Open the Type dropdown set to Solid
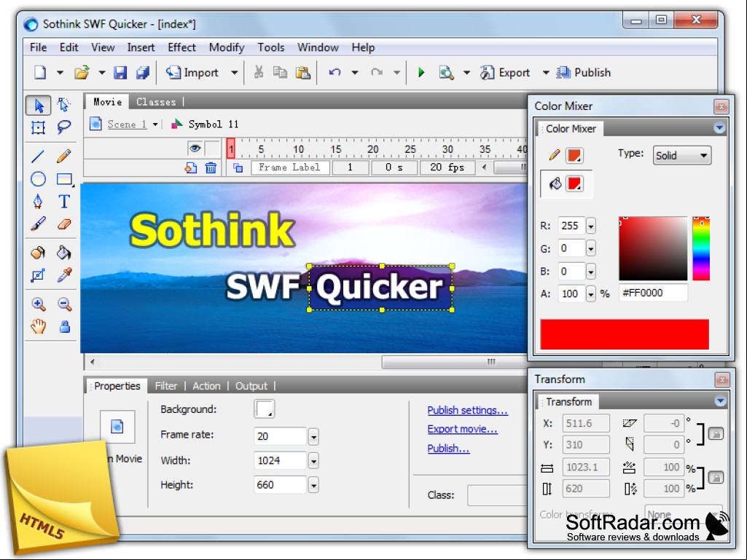Image resolution: width=747 pixels, height=560 pixels. (x=681, y=156)
